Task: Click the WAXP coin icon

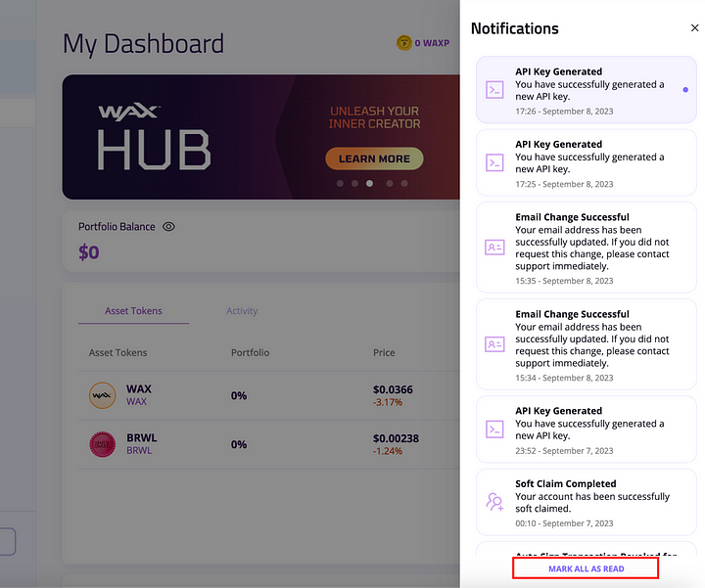Action: pos(403,43)
